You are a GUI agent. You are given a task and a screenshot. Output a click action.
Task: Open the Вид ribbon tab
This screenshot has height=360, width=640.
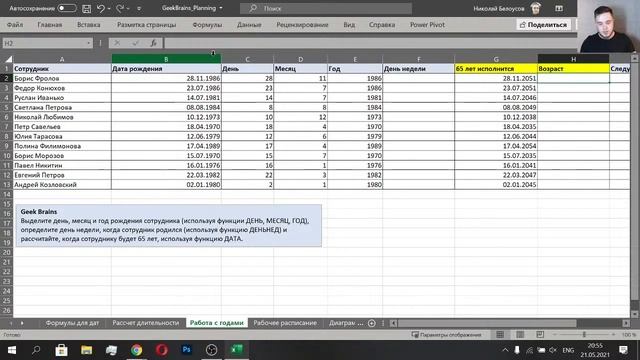pyautogui.click(x=349, y=24)
